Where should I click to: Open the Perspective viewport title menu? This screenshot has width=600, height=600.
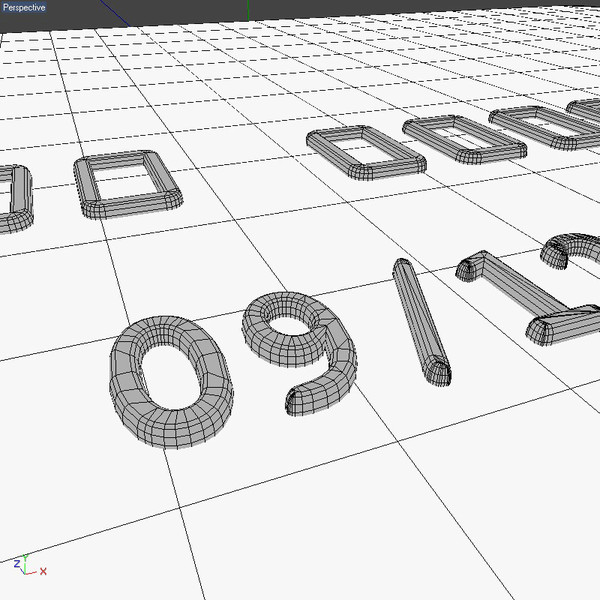[x=24, y=7]
